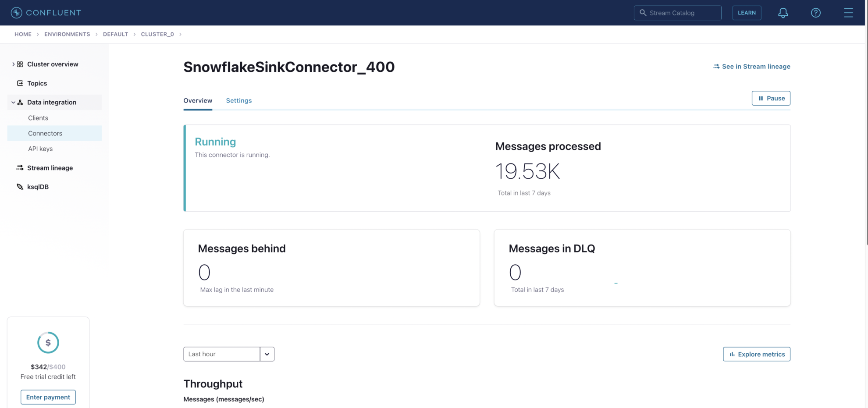Viewport: 868px width, 408px height.
Task: Open the notifications bell
Action: tap(783, 13)
